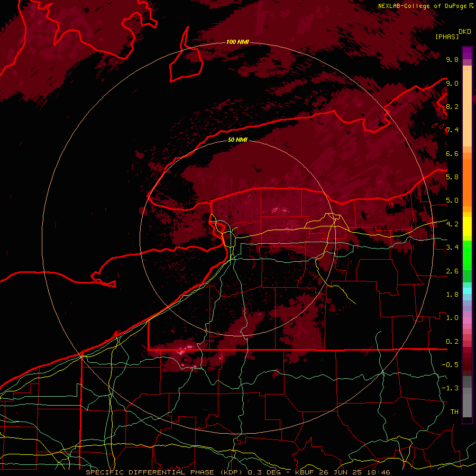Click the -1.3 scale value
This screenshot has width=476, height=476.
pos(450,388)
